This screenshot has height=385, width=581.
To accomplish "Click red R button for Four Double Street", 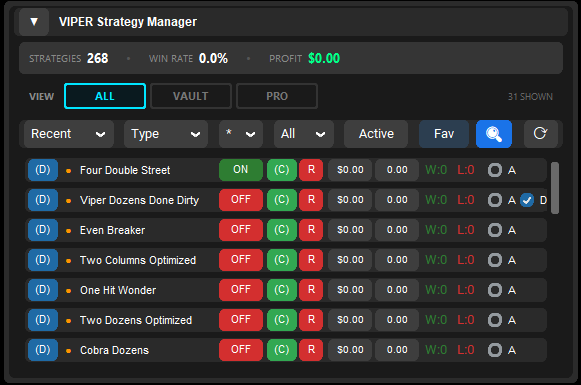I will click(x=311, y=170).
